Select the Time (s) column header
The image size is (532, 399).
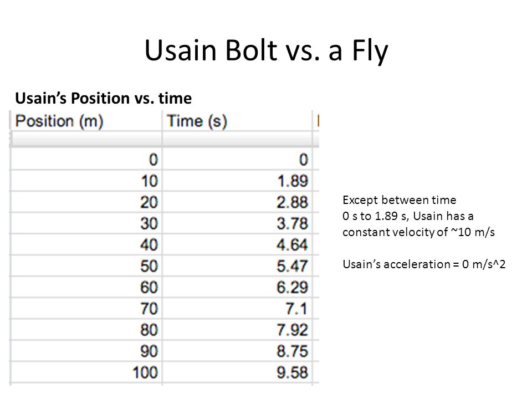point(237,121)
